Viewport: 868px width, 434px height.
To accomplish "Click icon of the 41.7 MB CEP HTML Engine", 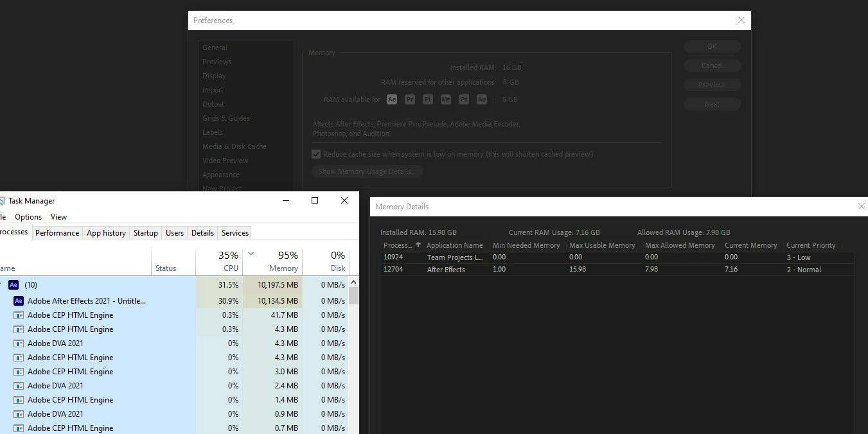I will tap(19, 315).
